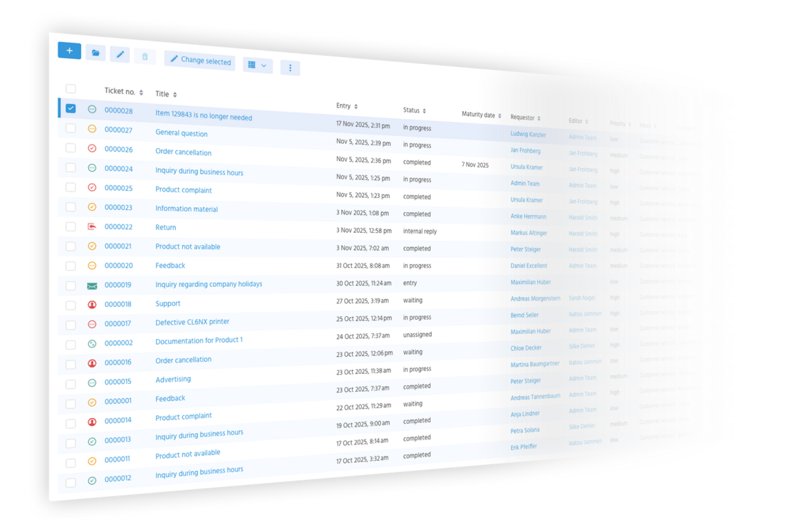Click the trash delete icon in the toolbar
This screenshot has width=812, height=532.
click(145, 56)
